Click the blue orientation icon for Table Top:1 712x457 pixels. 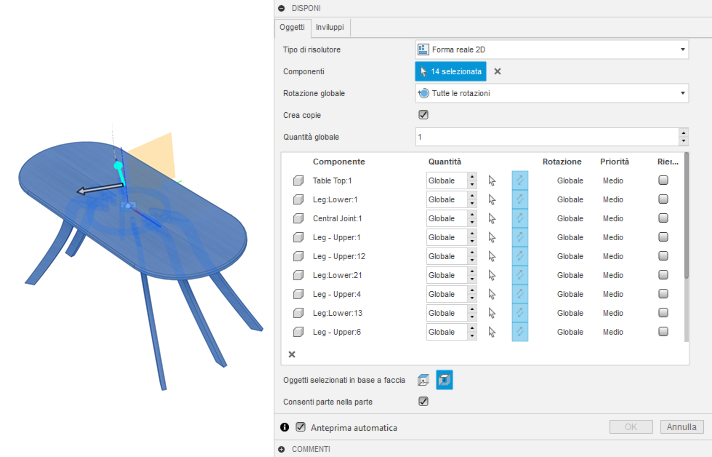coord(520,181)
